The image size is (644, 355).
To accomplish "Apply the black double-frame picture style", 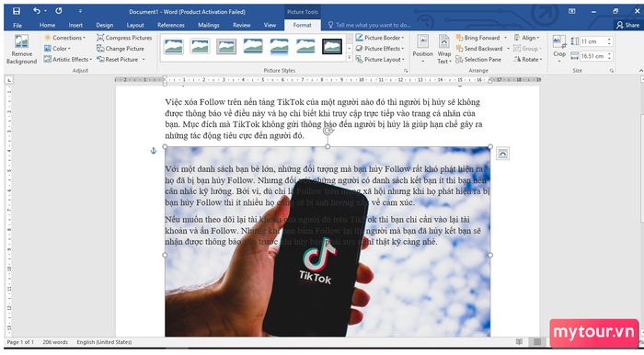I will coord(332,46).
